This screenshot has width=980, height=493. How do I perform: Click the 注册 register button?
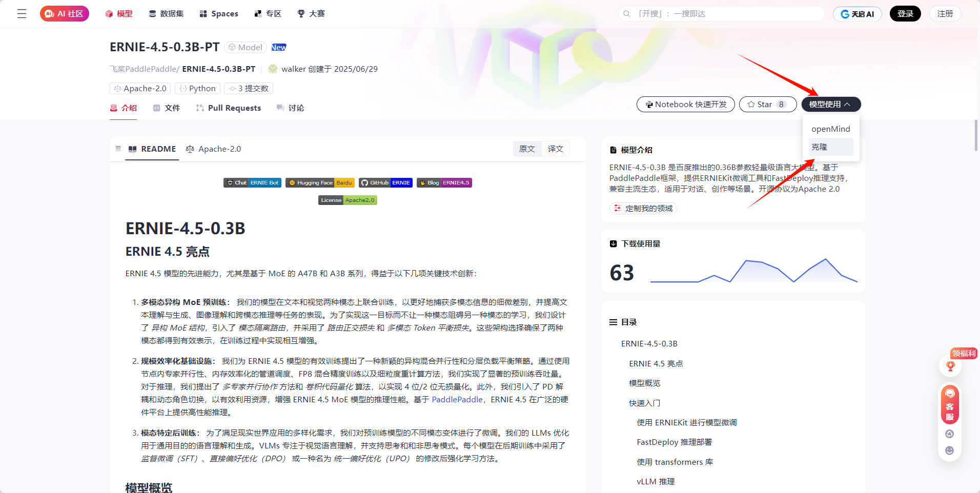point(945,14)
